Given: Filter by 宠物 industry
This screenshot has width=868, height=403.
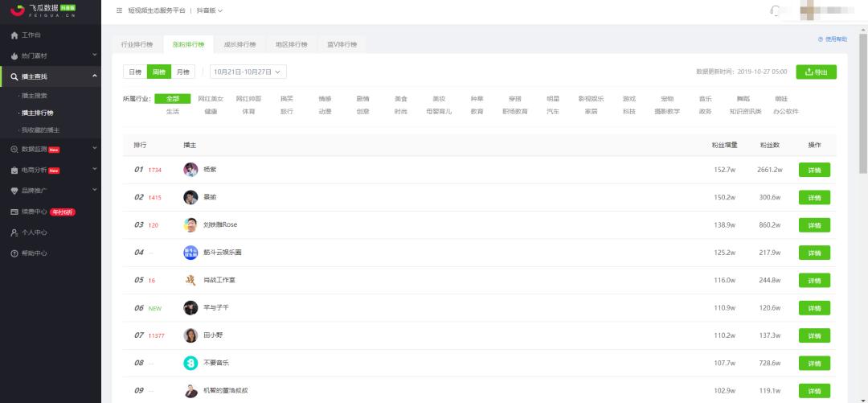Looking at the screenshot, I should pyautogui.click(x=667, y=99).
